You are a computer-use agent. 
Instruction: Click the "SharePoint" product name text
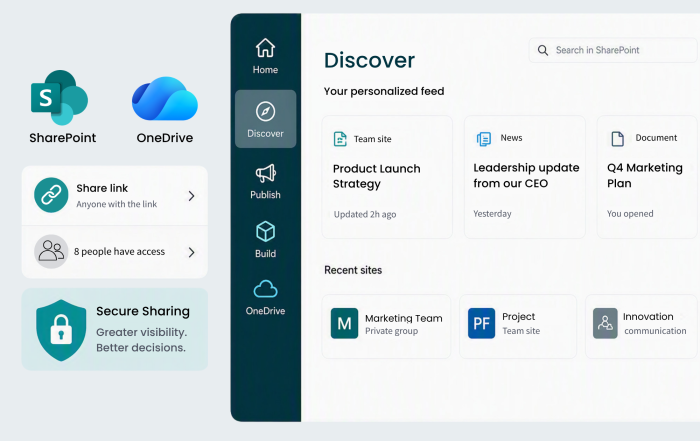click(62, 138)
